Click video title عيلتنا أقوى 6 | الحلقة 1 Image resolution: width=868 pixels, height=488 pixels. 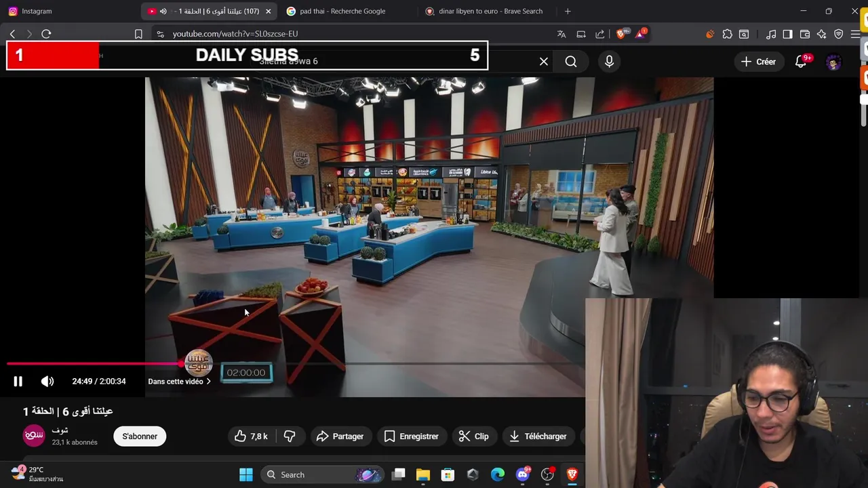coord(68,411)
